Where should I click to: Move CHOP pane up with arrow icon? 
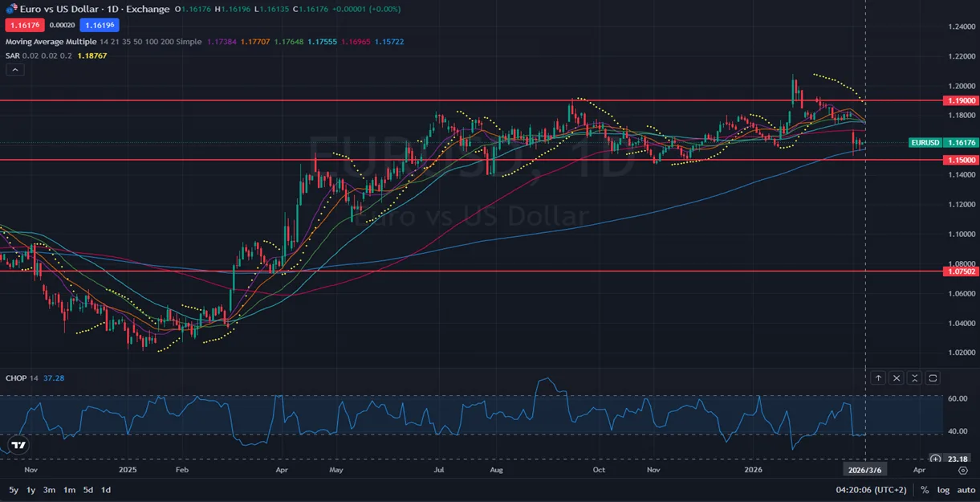879,378
